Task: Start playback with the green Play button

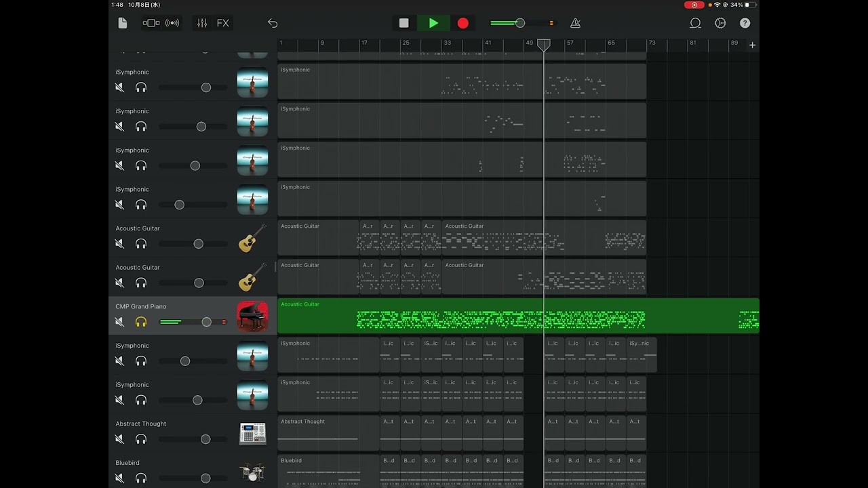Action: [433, 23]
